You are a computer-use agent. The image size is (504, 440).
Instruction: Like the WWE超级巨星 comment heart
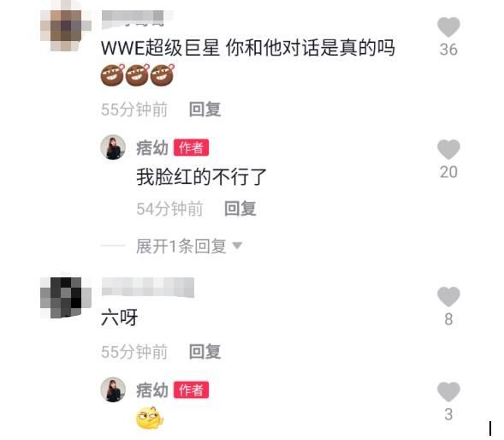point(448,27)
